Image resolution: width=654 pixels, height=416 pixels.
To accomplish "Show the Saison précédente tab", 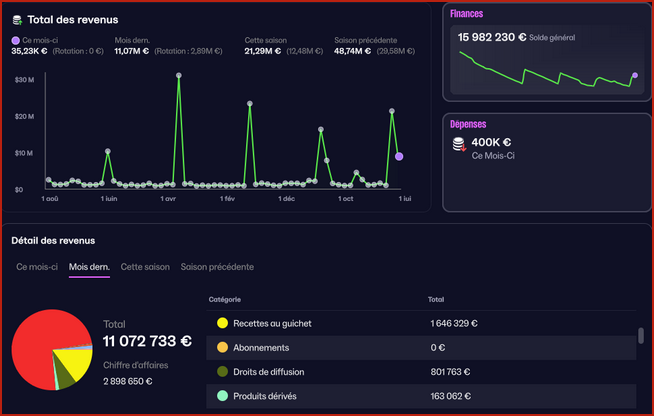I will pyautogui.click(x=217, y=267).
